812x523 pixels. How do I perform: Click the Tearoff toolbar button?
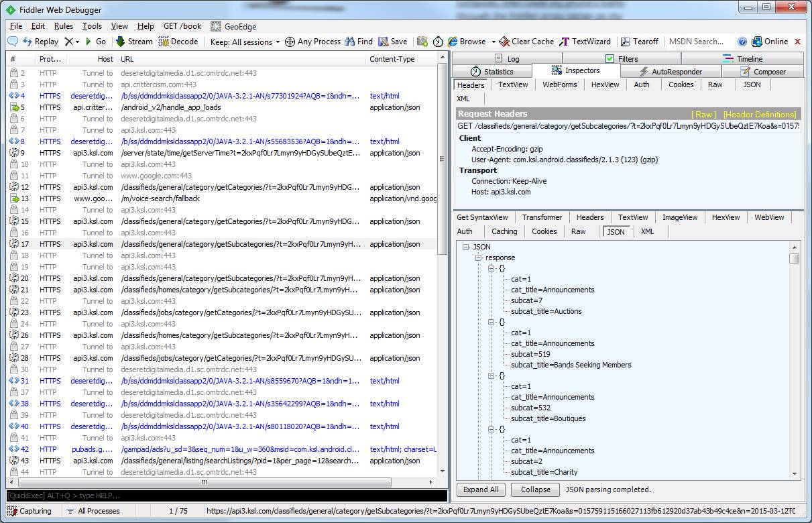point(640,42)
